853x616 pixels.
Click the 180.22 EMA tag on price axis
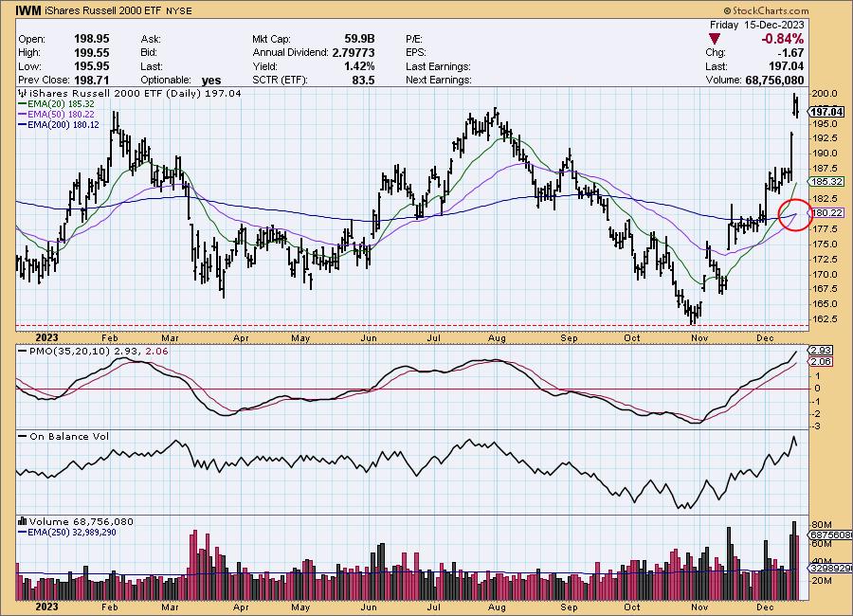click(x=826, y=213)
